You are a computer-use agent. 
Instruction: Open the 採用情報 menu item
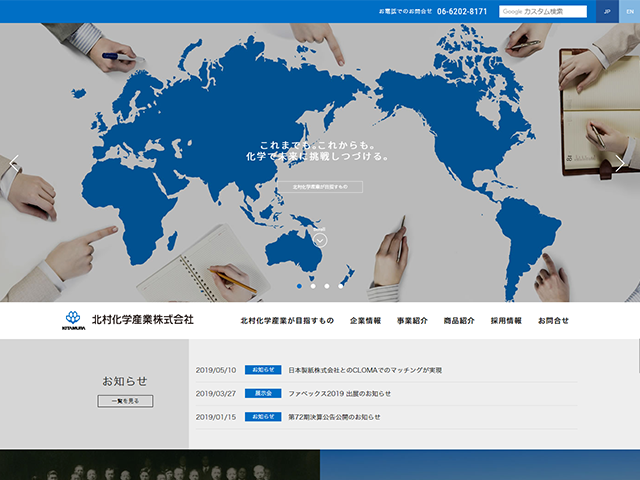coord(506,321)
